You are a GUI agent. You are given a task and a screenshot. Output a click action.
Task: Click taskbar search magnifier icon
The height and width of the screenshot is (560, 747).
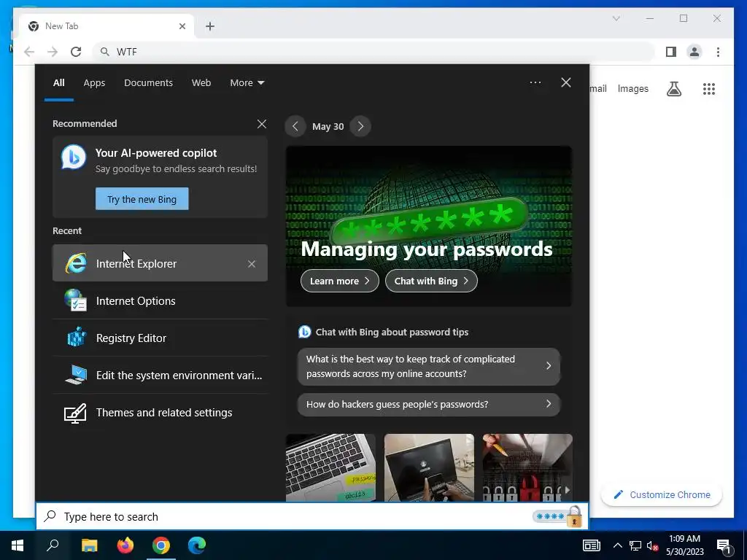pos(53,545)
